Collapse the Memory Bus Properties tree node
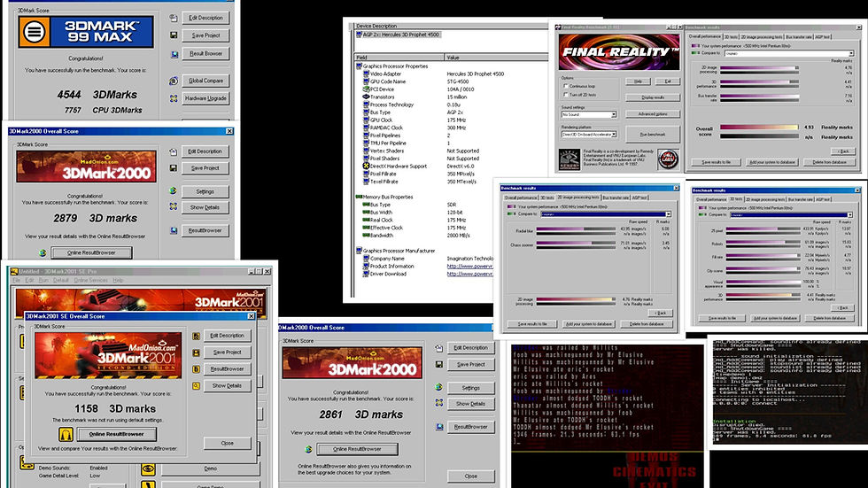Viewport: 868px width, 488px height. [x=359, y=197]
